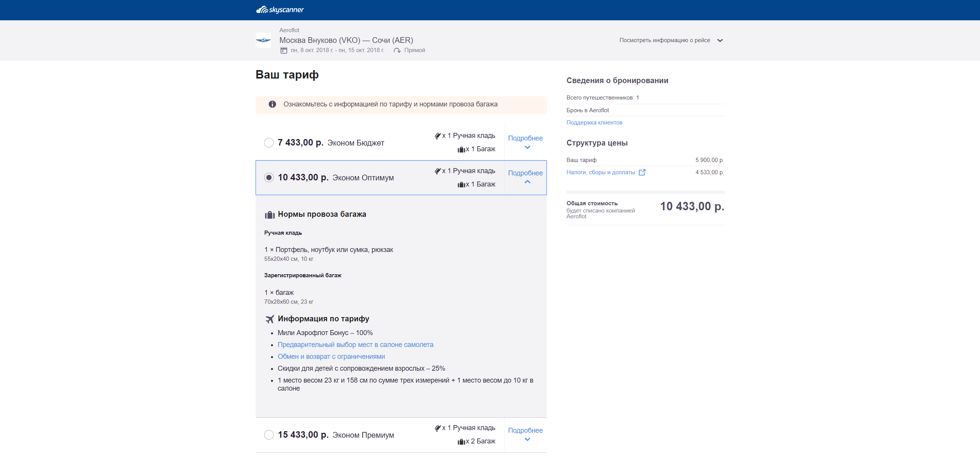Viewport: 980px width, 463px height.
Task: Collapse Подробнее for Эконом Оптимум
Action: 525,177
